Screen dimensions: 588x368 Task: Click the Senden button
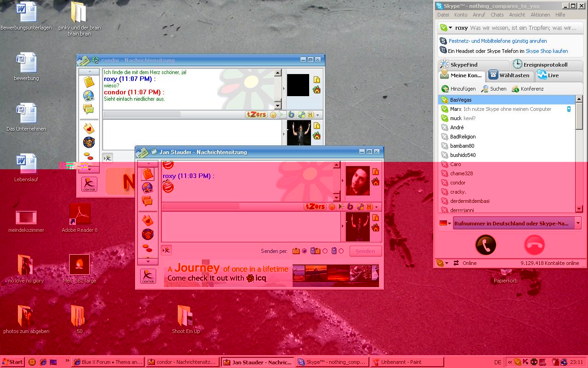(365, 251)
